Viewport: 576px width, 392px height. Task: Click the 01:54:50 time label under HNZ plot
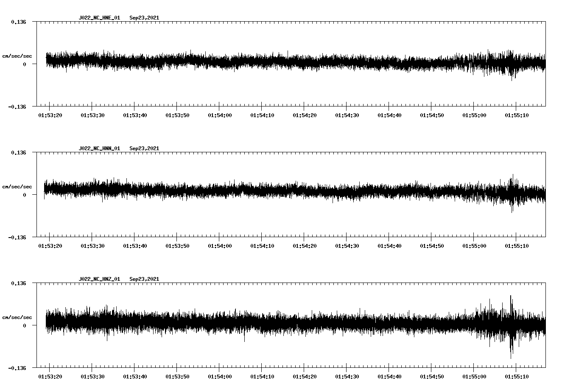click(432, 377)
